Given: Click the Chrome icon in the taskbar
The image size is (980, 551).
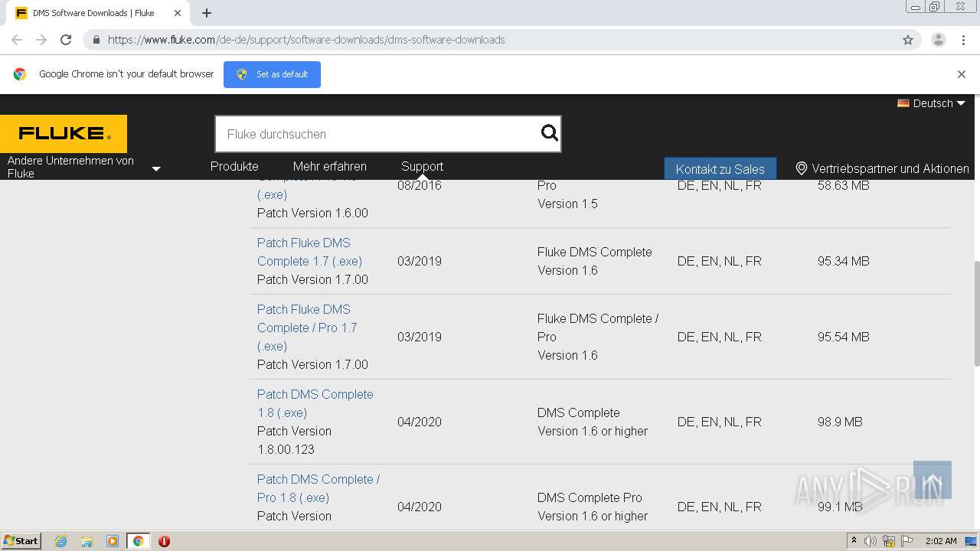Looking at the screenshot, I should pyautogui.click(x=139, y=541).
